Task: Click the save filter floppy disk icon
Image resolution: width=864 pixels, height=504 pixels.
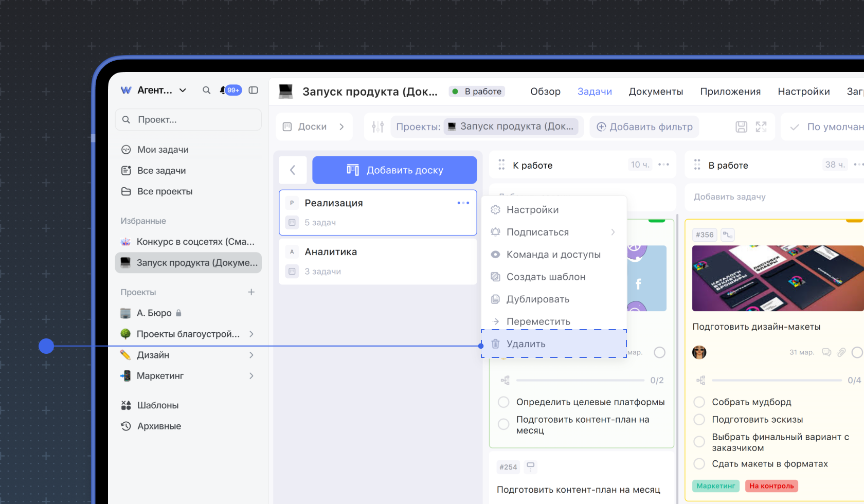Action: 741,127
